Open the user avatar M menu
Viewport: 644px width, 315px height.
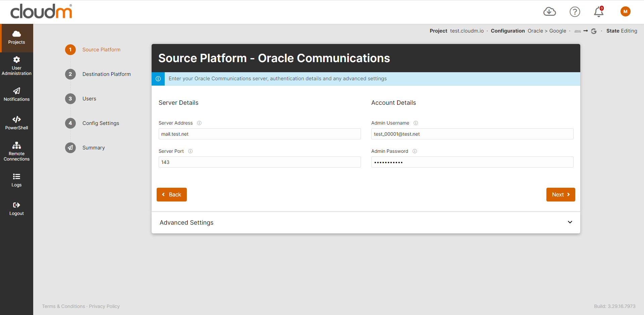coord(625,11)
